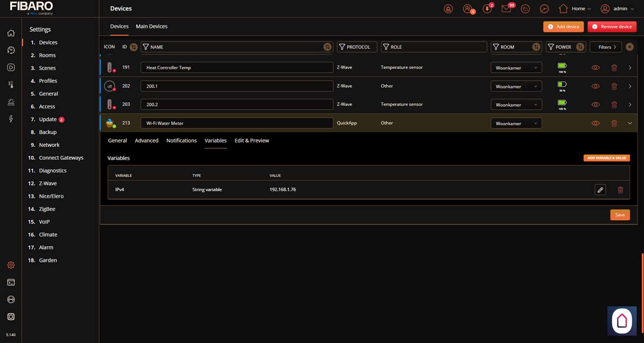Collapse the Wi-Fi Water Meter row
The width and height of the screenshot is (644, 343).
(630, 123)
